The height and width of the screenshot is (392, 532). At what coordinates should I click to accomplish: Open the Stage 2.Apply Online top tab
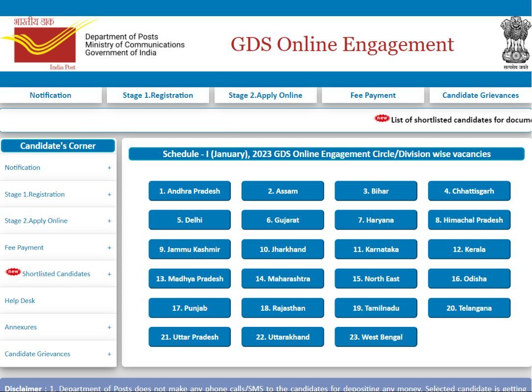(x=266, y=95)
